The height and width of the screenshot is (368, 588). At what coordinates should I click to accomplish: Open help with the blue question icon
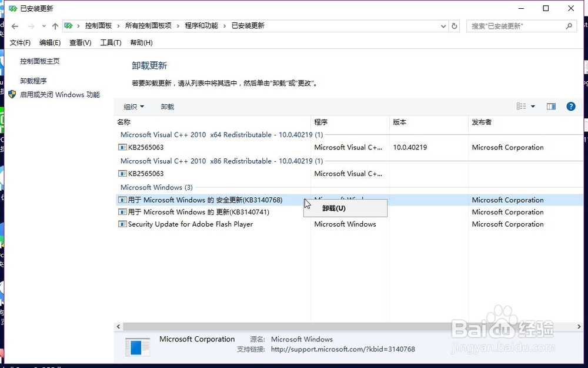(571, 107)
